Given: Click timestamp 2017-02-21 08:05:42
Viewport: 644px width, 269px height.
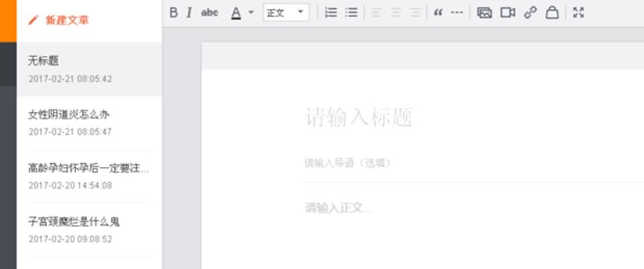Looking at the screenshot, I should coord(70,78).
